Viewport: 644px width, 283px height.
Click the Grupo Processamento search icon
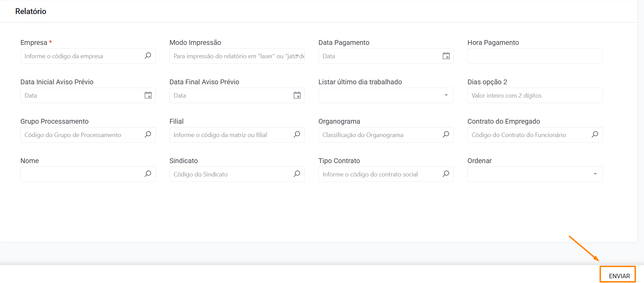coord(148,135)
